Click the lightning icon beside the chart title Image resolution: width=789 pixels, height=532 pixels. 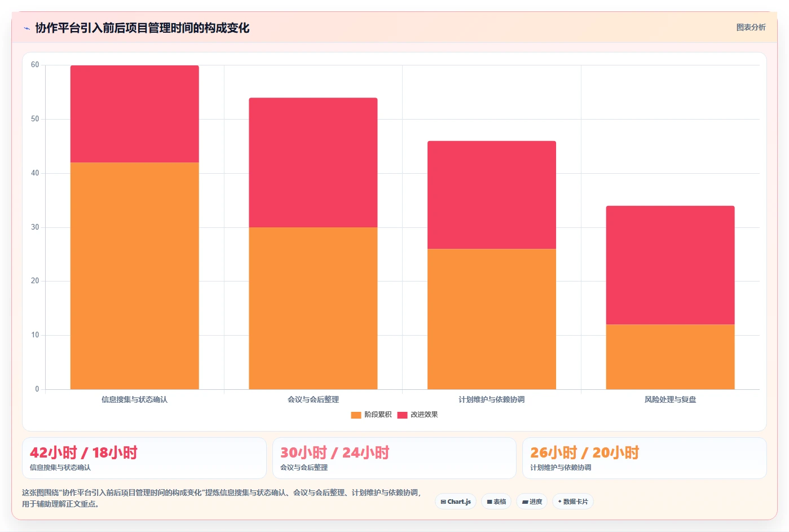point(27,28)
